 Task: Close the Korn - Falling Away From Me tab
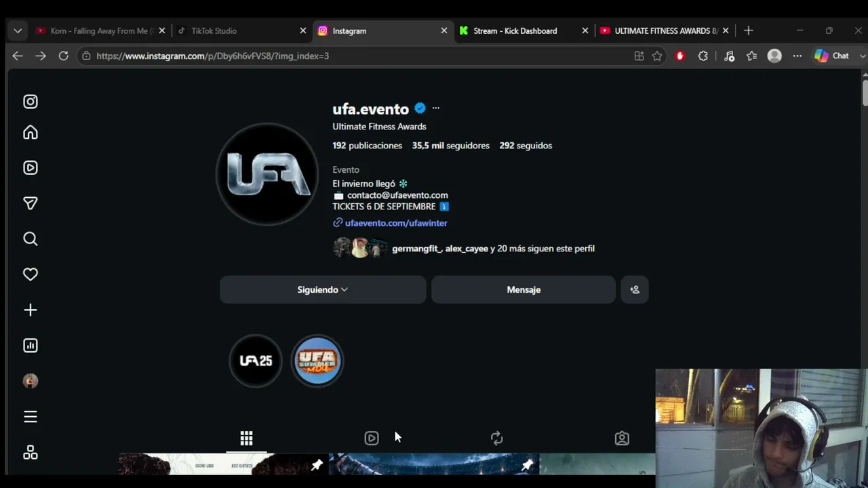[x=162, y=30]
